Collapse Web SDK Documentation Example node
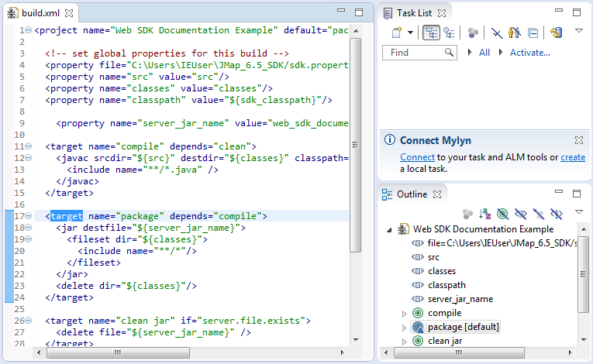593x364 pixels. [x=388, y=229]
